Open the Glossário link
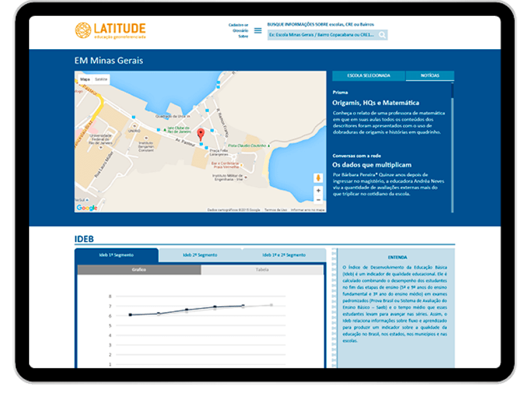This screenshot has width=532, height=404. (240, 30)
